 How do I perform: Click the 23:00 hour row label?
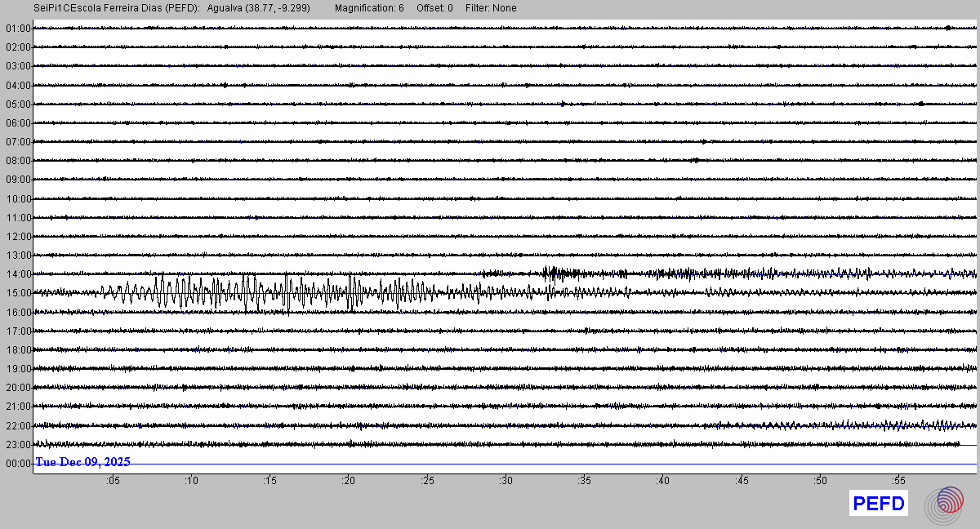[17, 444]
